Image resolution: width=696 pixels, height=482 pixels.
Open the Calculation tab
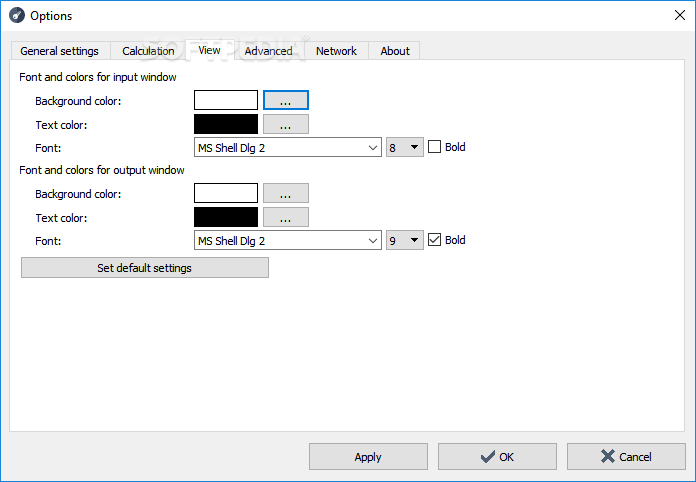(148, 51)
